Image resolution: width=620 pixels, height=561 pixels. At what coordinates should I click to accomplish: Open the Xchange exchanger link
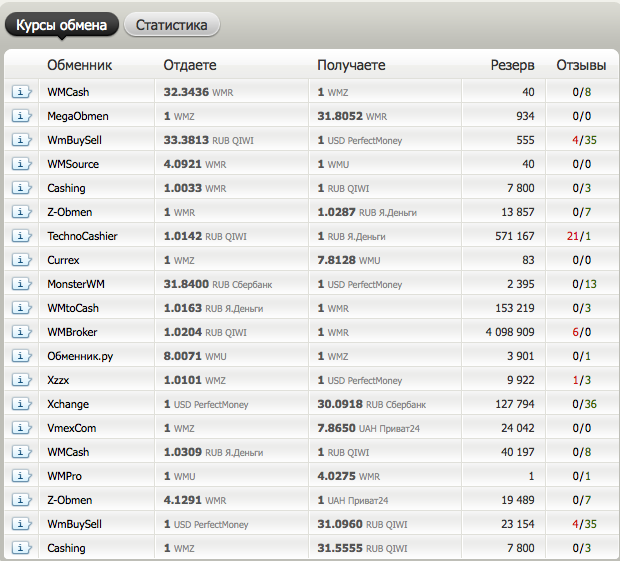[x=68, y=404]
